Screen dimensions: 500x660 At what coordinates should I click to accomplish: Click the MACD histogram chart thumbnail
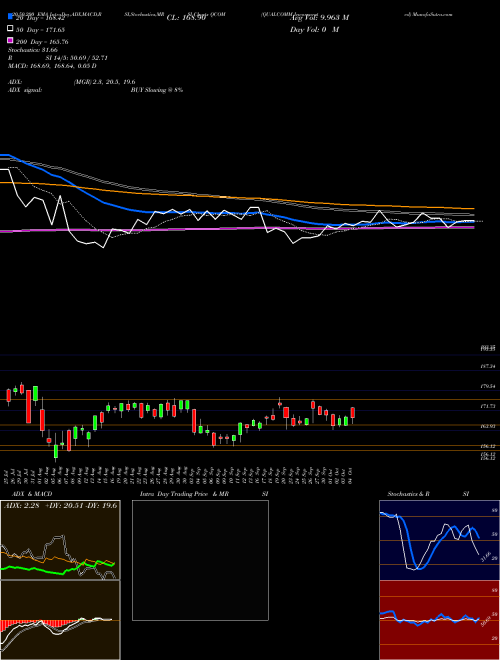(x=60, y=620)
